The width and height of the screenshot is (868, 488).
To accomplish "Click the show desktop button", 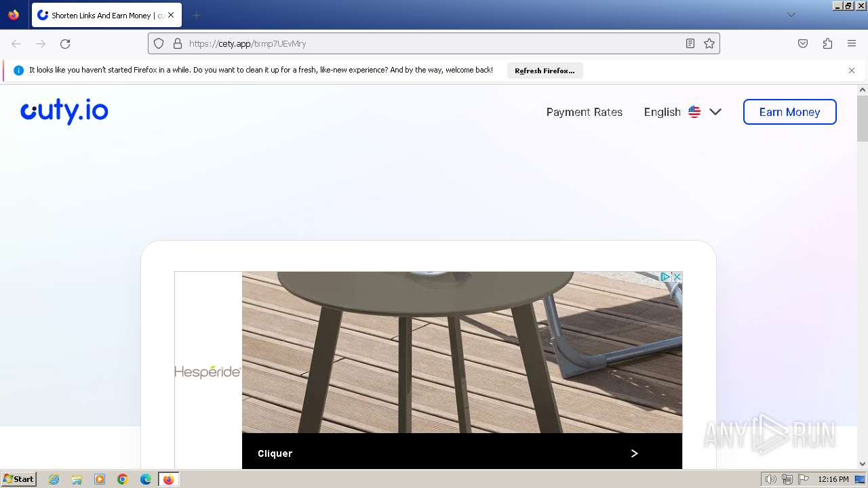I will [861, 479].
